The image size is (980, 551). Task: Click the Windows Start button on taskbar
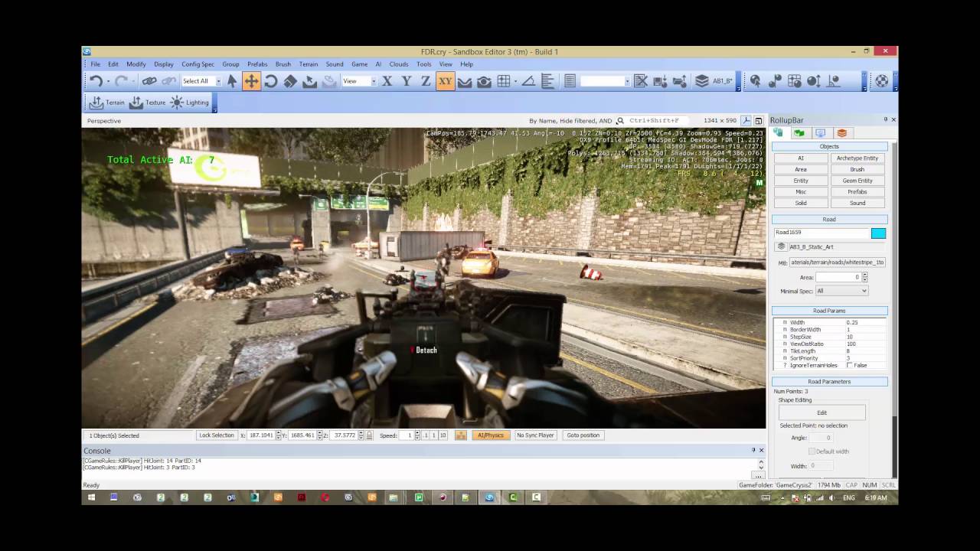click(91, 497)
